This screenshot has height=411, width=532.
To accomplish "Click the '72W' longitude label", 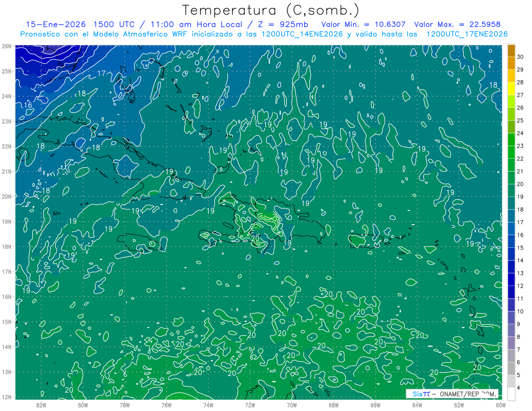I will tap(250, 405).
